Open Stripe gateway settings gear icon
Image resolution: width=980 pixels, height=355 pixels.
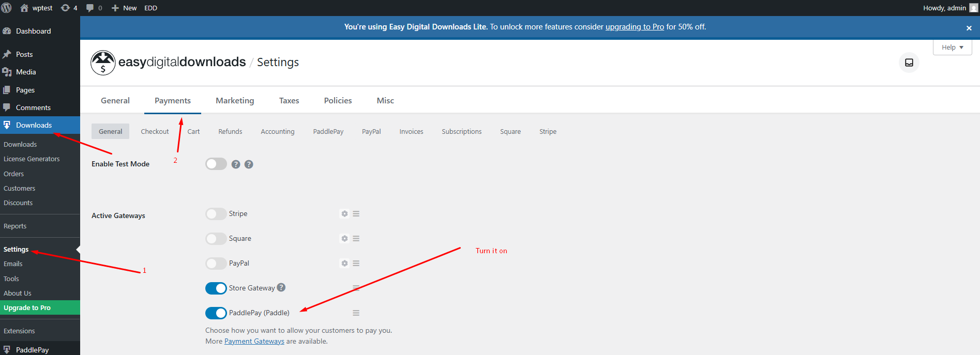344,214
